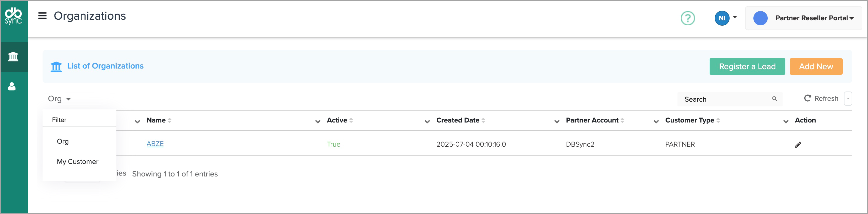Open the ABZE organization link

click(x=155, y=144)
